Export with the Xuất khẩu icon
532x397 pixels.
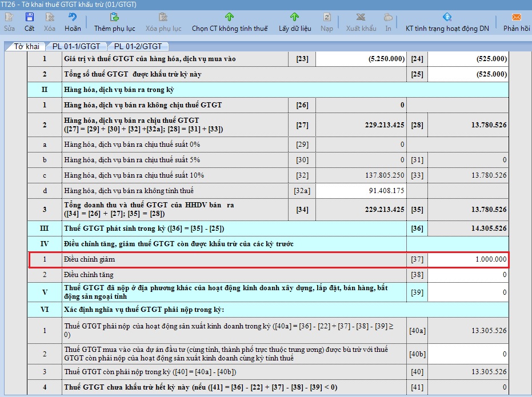[361, 17]
